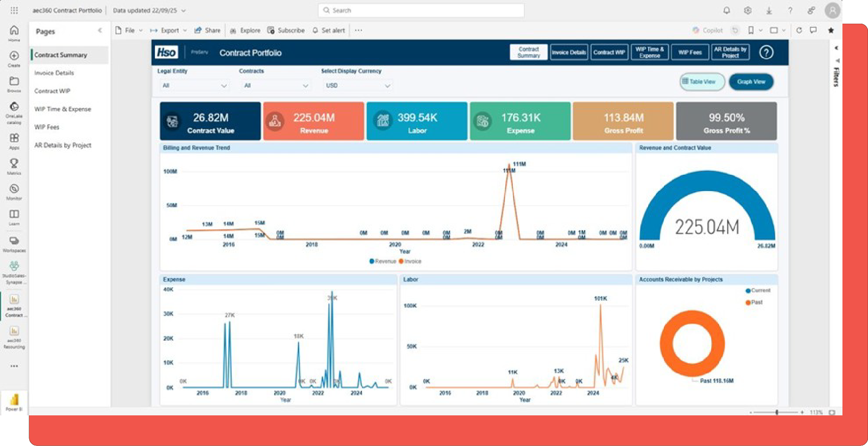Open settings gear icon in header
The height and width of the screenshot is (446, 868).
(x=748, y=10)
